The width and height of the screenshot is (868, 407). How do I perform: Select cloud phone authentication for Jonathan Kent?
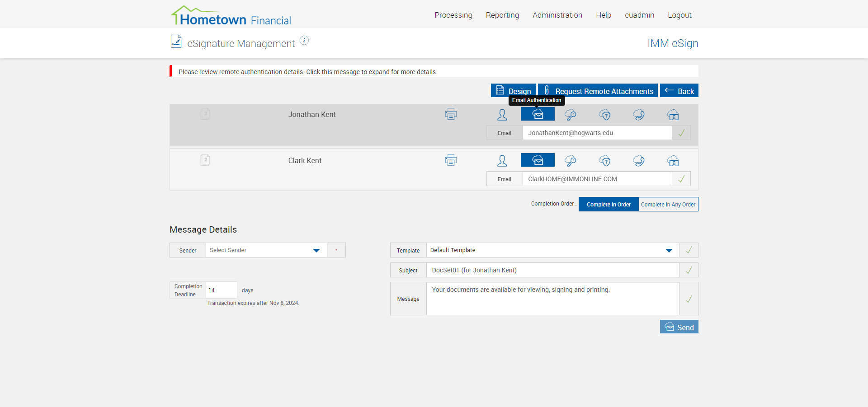639,115
